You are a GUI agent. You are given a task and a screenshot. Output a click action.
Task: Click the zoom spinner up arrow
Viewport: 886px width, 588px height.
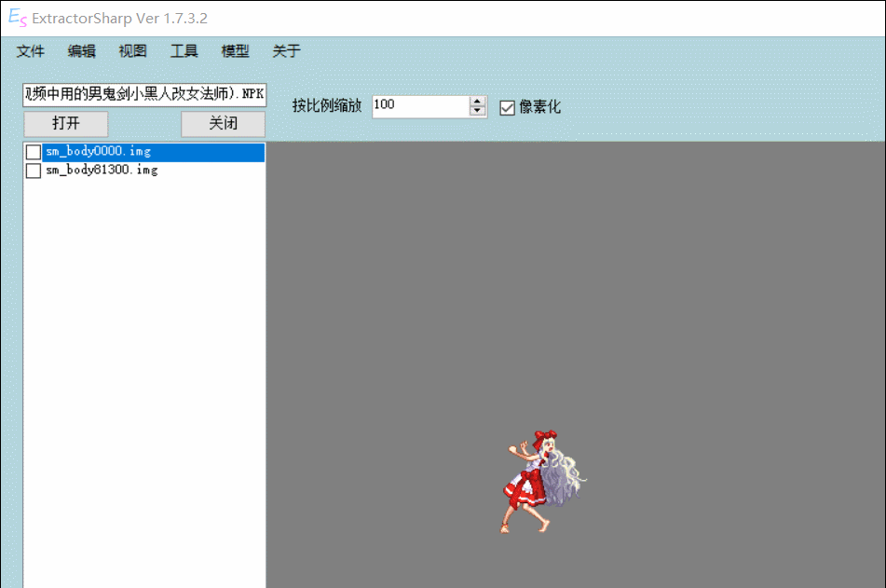478,101
